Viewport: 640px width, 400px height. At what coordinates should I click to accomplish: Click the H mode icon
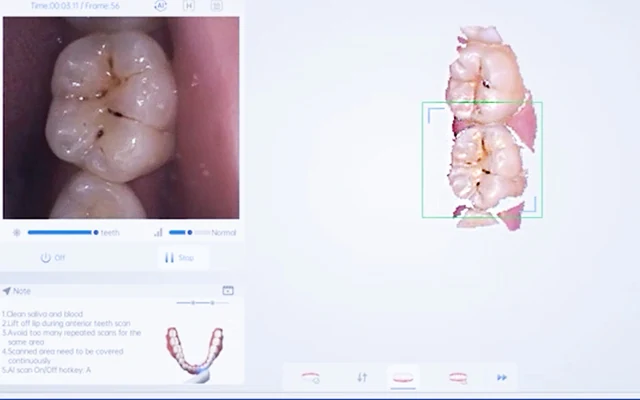click(x=189, y=5)
